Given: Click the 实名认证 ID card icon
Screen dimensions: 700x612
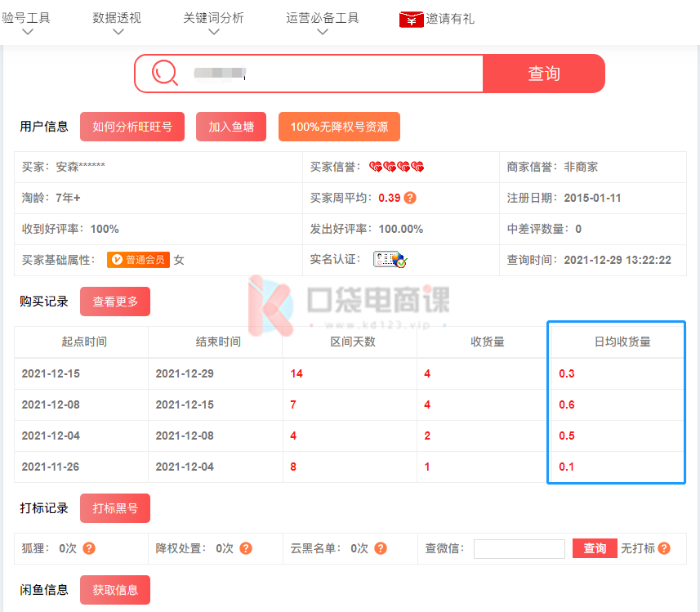Looking at the screenshot, I should pyautogui.click(x=390, y=260).
